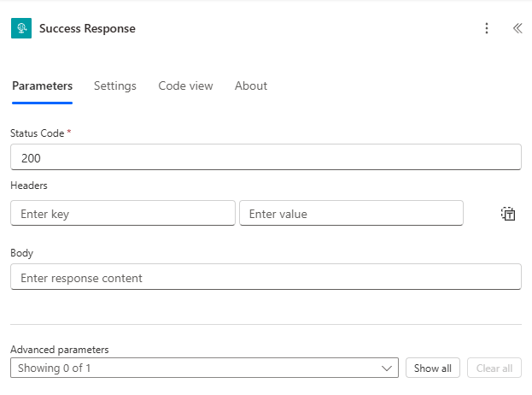
Task: Click the Advanced parameters label
Action: 59,350
